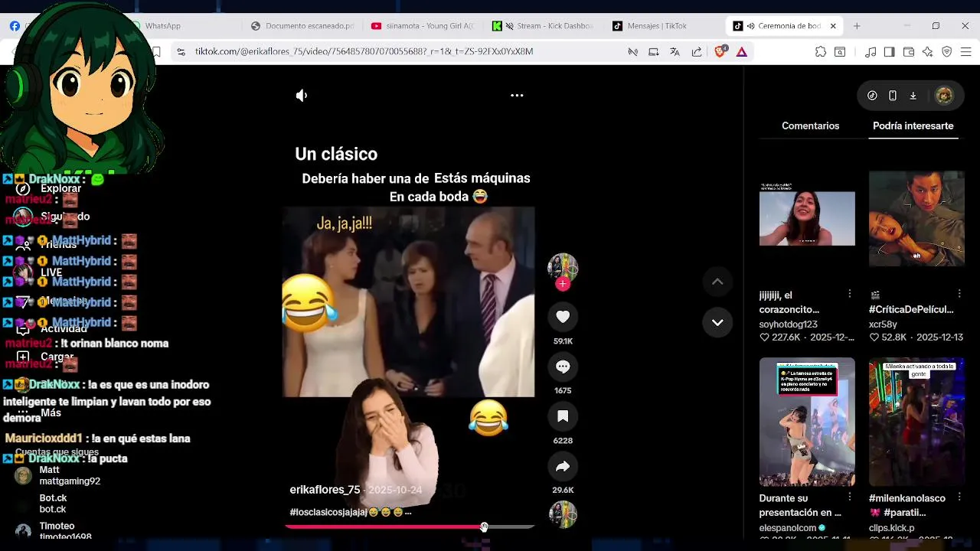Switch to the WhatsApp browser tab
980x551 pixels.
pos(162,26)
